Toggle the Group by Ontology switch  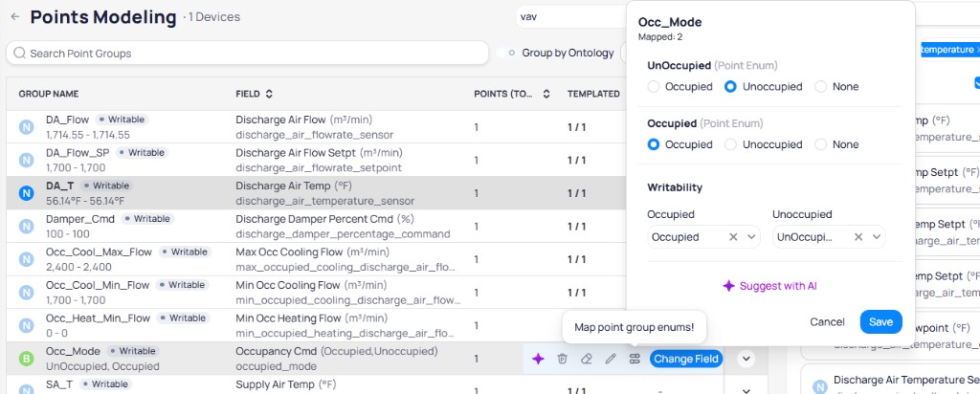click(507, 53)
